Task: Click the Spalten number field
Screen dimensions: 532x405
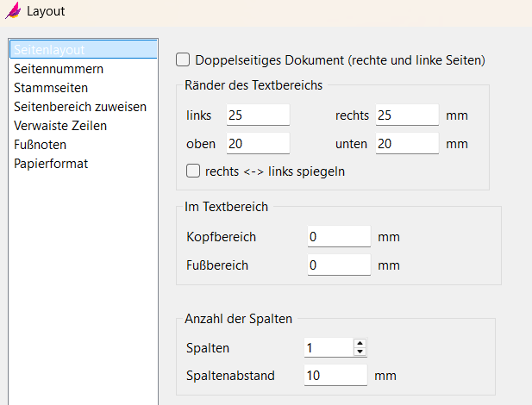Action: point(329,347)
